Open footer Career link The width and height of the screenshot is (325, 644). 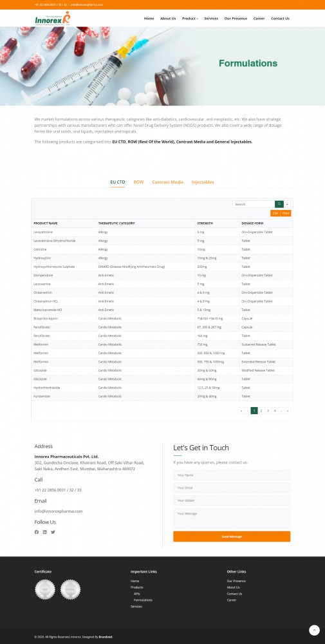[x=232, y=600]
